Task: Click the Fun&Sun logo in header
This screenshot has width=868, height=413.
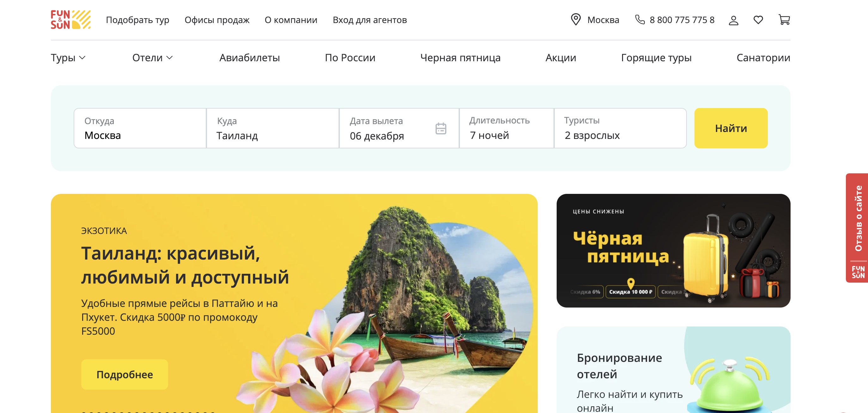Action: pos(71,20)
